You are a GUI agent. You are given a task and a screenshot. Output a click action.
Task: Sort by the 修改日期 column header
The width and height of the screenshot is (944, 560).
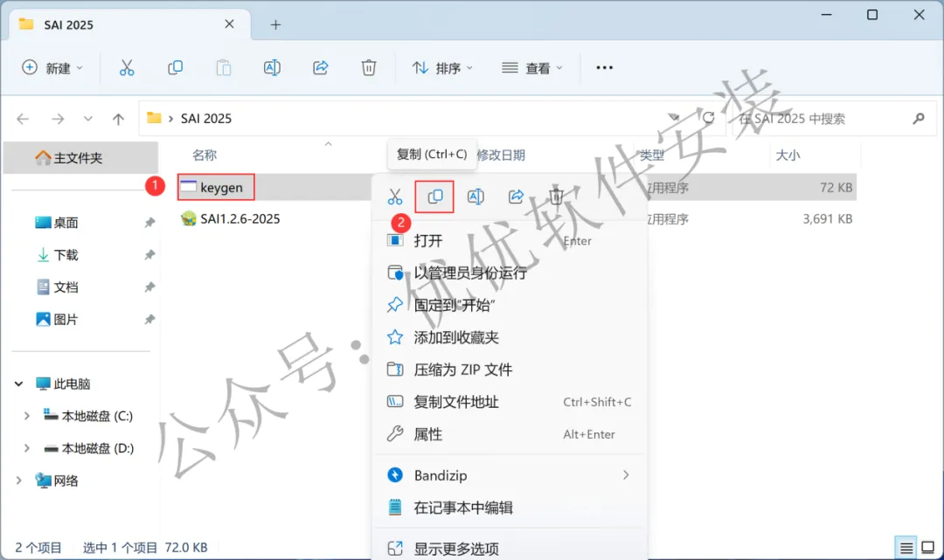pyautogui.click(x=500, y=156)
